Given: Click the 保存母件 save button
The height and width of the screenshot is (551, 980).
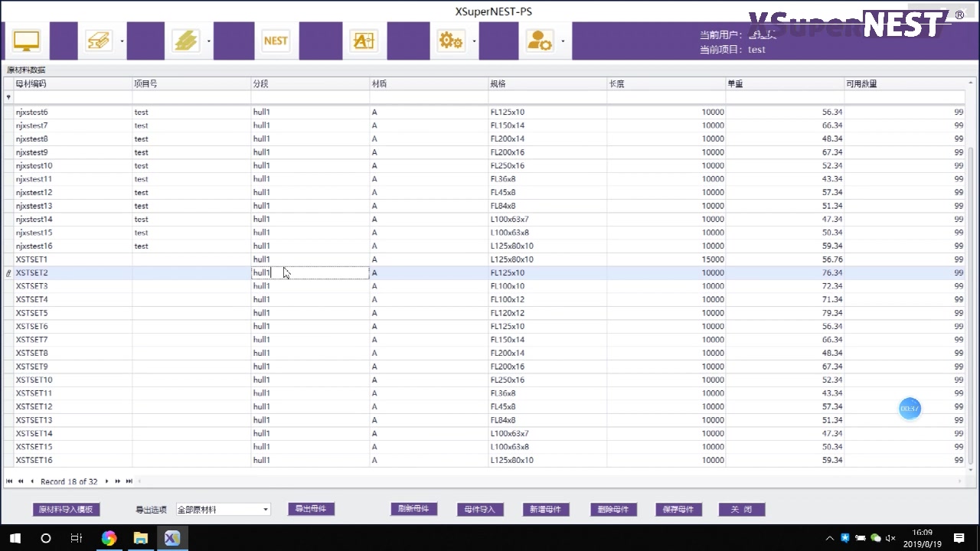Looking at the screenshot, I should pyautogui.click(x=678, y=510).
